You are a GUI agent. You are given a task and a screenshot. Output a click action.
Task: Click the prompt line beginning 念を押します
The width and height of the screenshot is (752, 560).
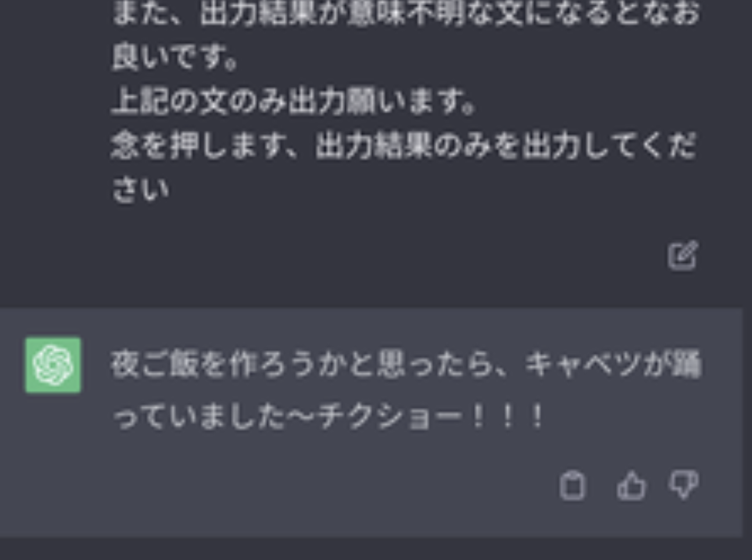pyautogui.click(x=404, y=146)
